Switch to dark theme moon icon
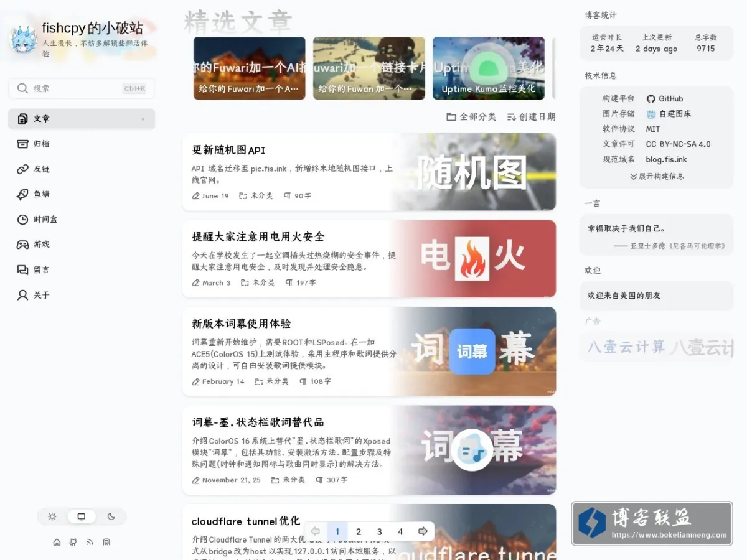 click(x=111, y=516)
